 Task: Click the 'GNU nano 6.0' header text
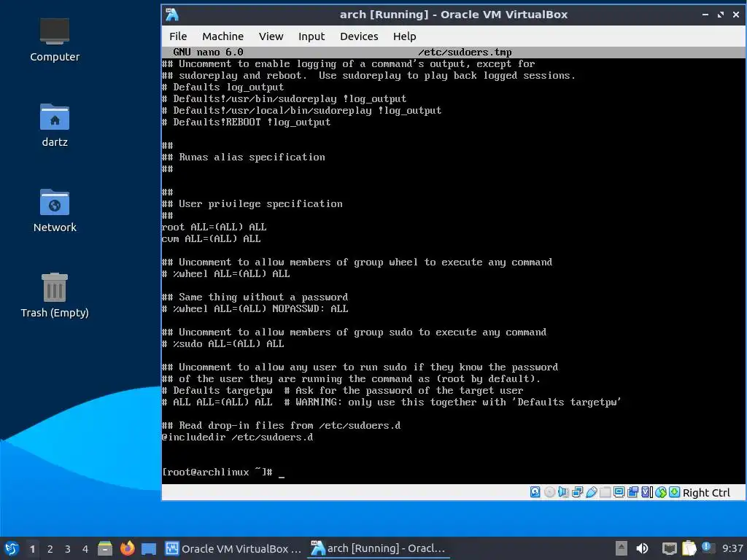tap(208, 52)
